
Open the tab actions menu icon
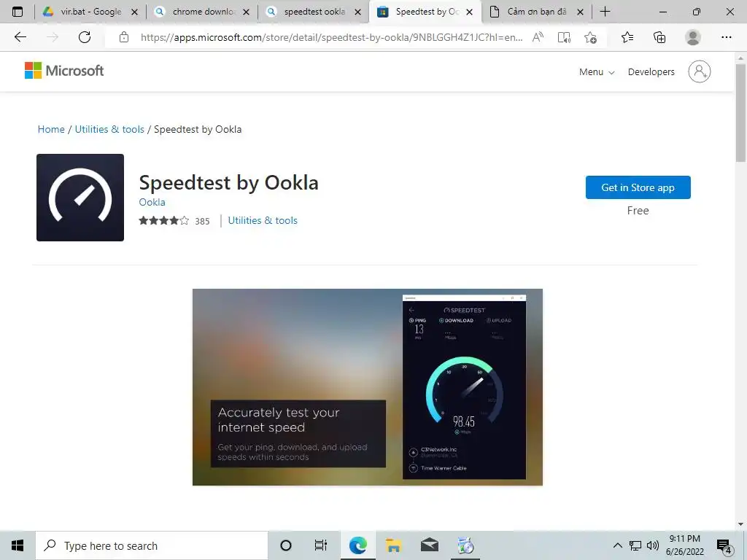point(18,12)
